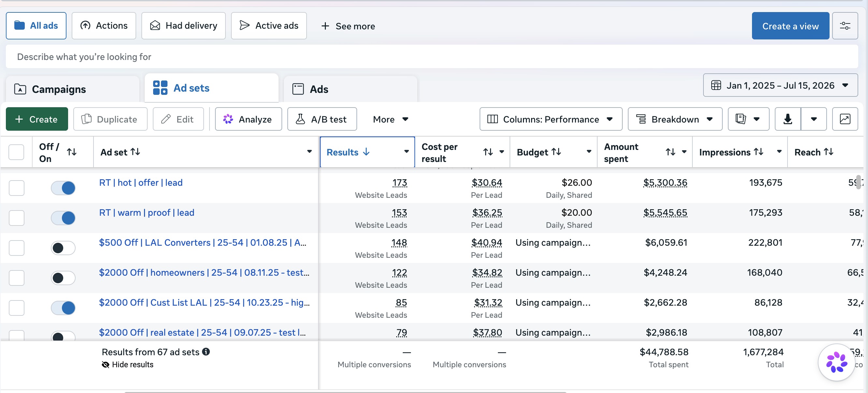868x393 pixels.
Task: Turn off $2000 Off Cust List LAL ad set
Action: pyautogui.click(x=63, y=308)
